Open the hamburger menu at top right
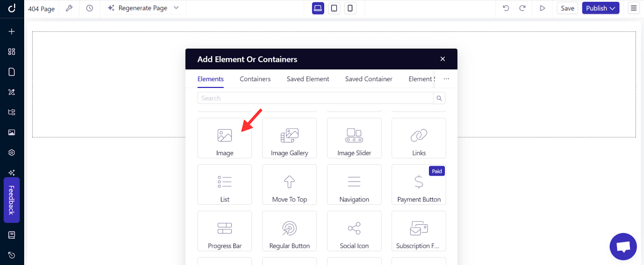This screenshot has height=265, width=644. click(634, 8)
